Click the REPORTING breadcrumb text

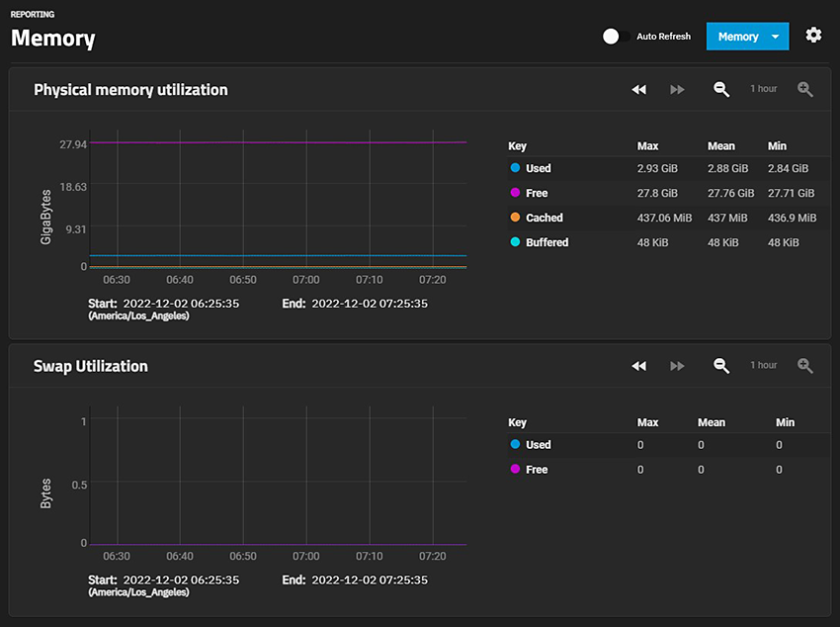pyautogui.click(x=33, y=15)
